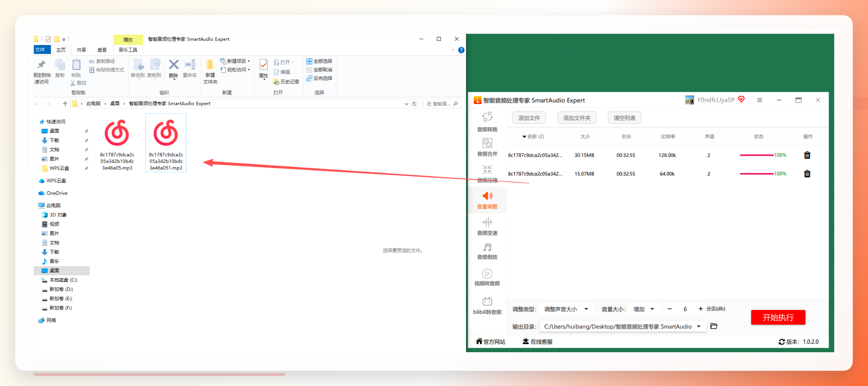This screenshot has height=386, width=868.
Task: Open the 调整类型 dropdown showing 调整声音大小
Action: [x=567, y=309]
